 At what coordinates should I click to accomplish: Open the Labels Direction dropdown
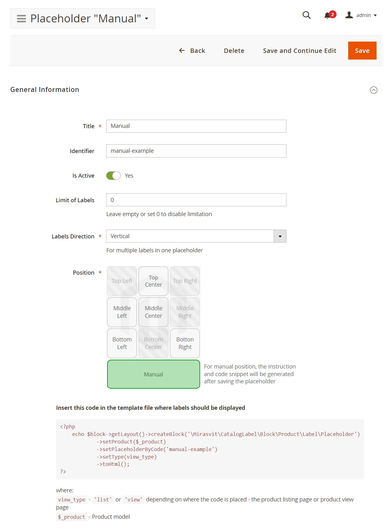(280, 236)
